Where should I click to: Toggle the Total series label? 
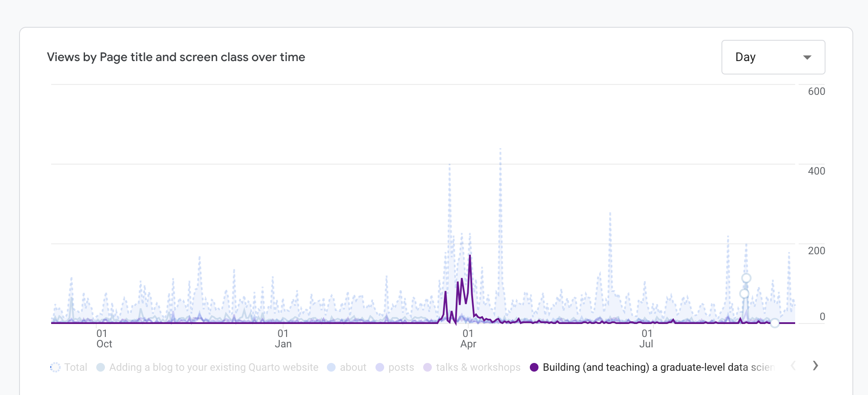(75, 367)
